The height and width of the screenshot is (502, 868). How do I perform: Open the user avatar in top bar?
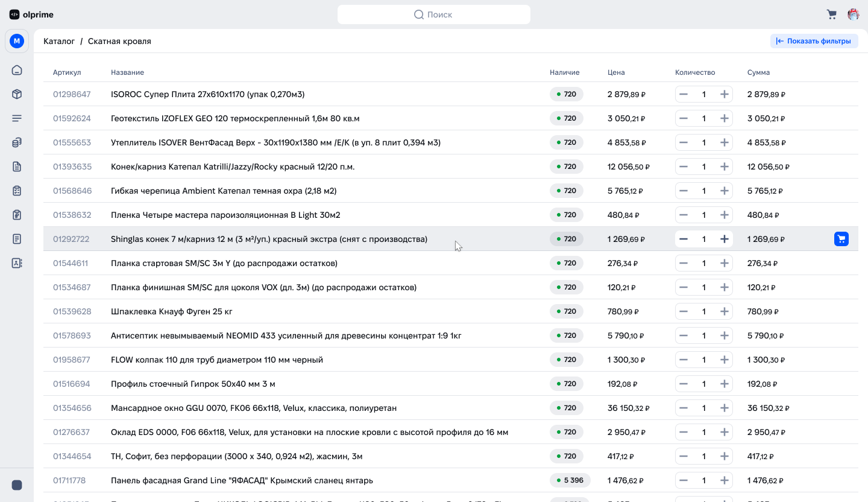coord(854,14)
